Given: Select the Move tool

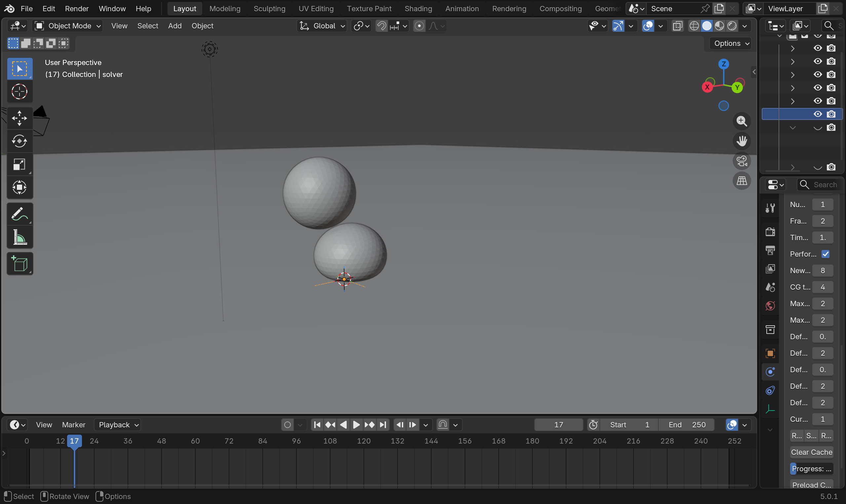Looking at the screenshot, I should pos(19,118).
